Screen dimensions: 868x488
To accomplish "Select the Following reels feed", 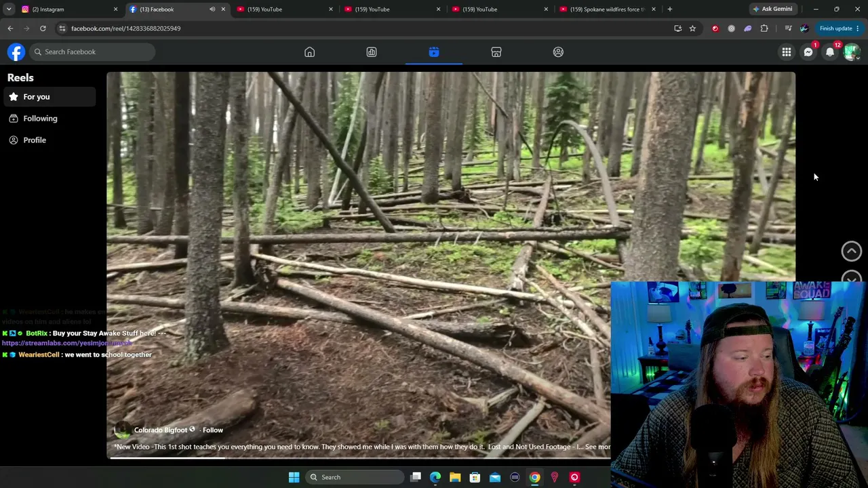I will click(49, 119).
